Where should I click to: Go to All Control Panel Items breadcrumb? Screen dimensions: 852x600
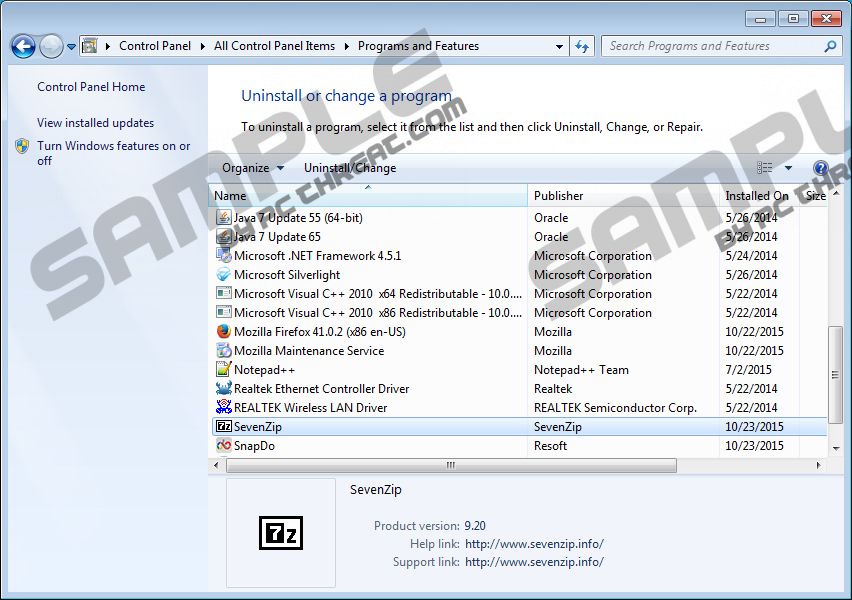coord(274,46)
